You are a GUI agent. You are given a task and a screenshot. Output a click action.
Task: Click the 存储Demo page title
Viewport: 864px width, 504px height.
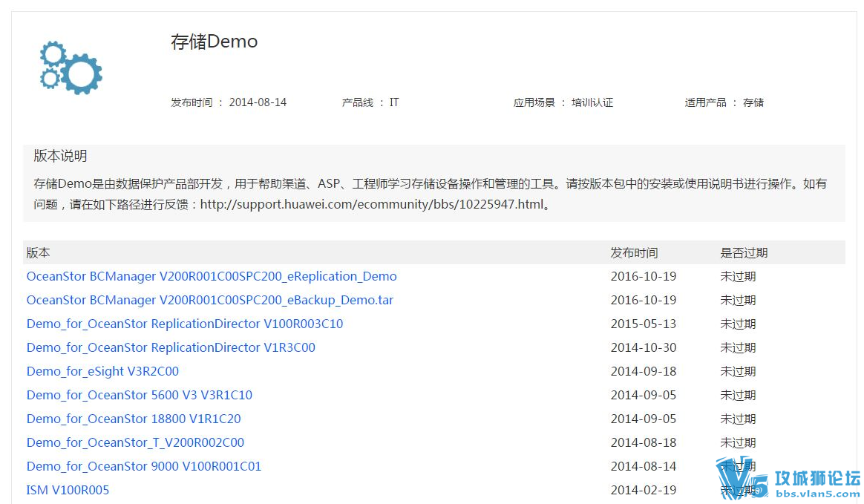coord(214,42)
